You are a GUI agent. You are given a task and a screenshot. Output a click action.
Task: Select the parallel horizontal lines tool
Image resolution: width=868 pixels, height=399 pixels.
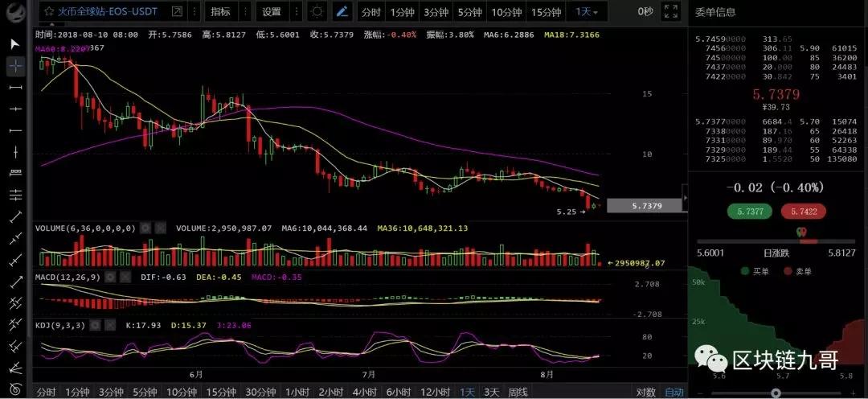point(15,195)
